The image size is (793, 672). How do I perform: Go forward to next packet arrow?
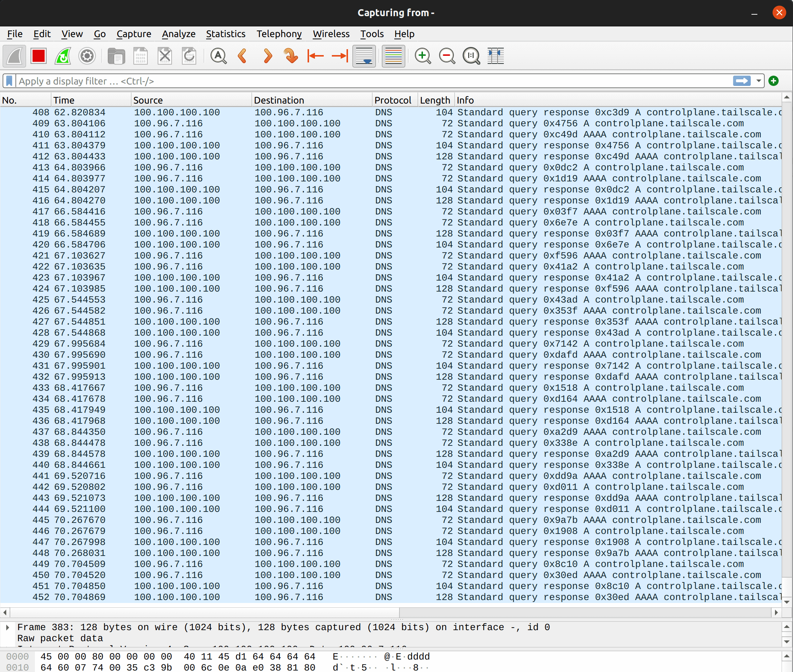point(268,56)
